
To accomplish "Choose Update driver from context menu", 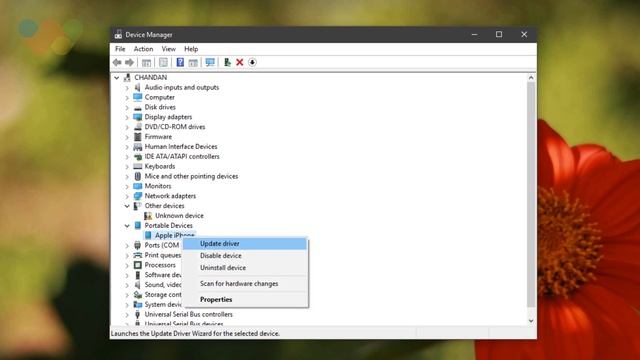I will (x=245, y=244).
